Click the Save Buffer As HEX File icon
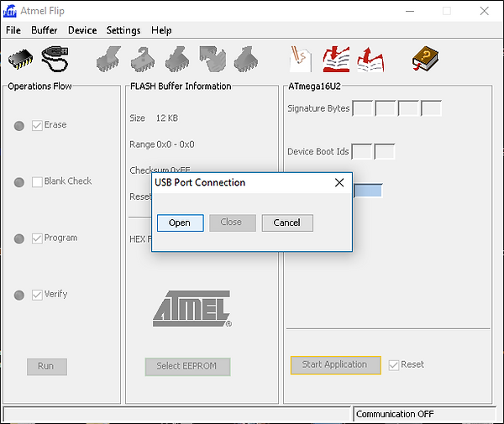 click(x=370, y=60)
